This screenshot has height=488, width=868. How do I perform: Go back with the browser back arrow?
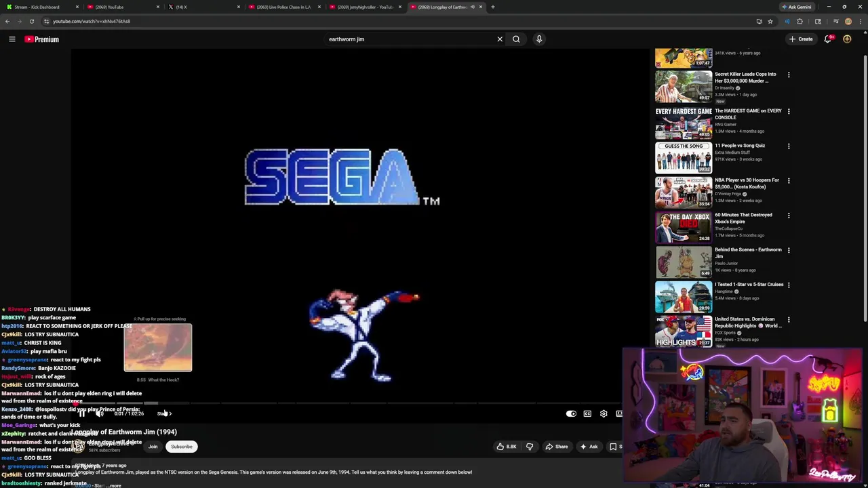[7, 21]
